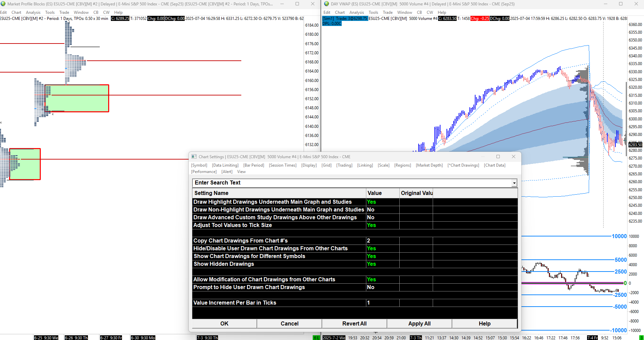Select the [Session Times] tab

(x=283, y=165)
